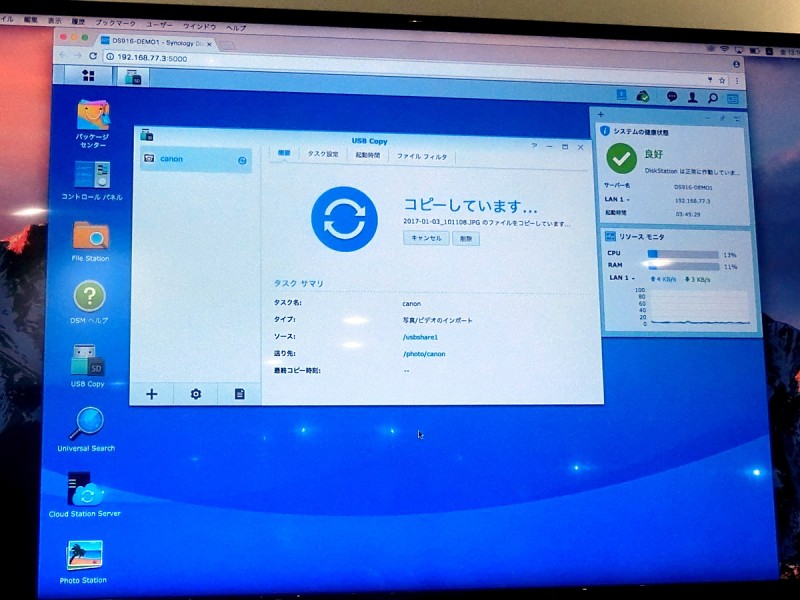
Task: Open DSM ヘルプ desktop icon
Action: pos(89,302)
